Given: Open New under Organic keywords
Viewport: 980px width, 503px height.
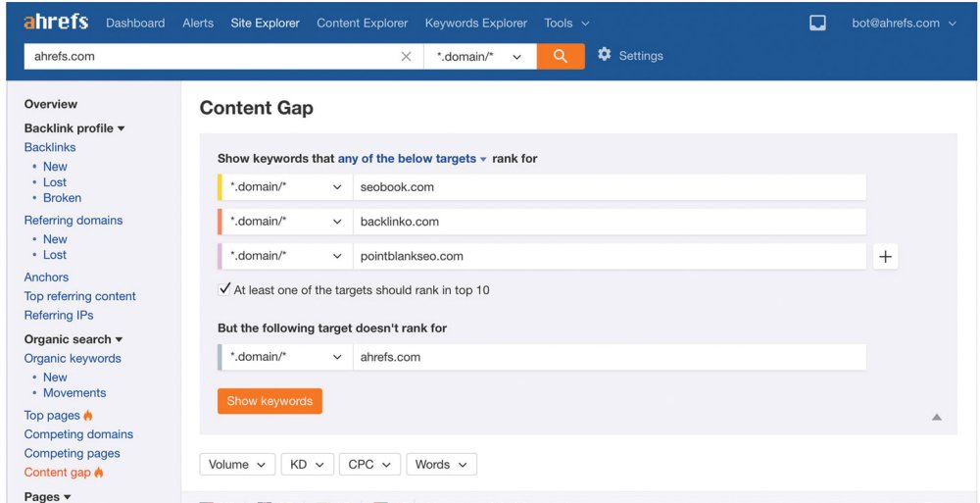Looking at the screenshot, I should pyautogui.click(x=55, y=377).
